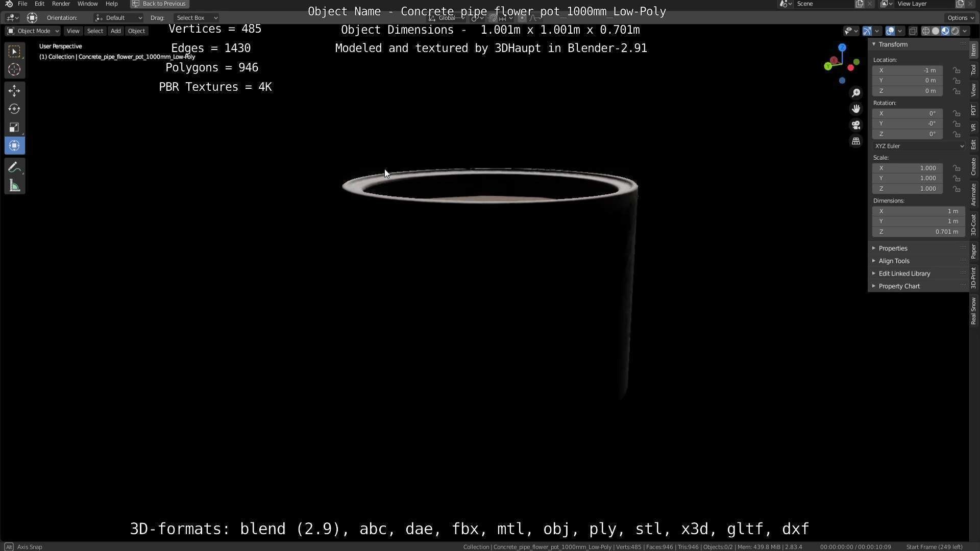The image size is (980, 551).
Task: Open the Window menu
Action: tap(87, 4)
